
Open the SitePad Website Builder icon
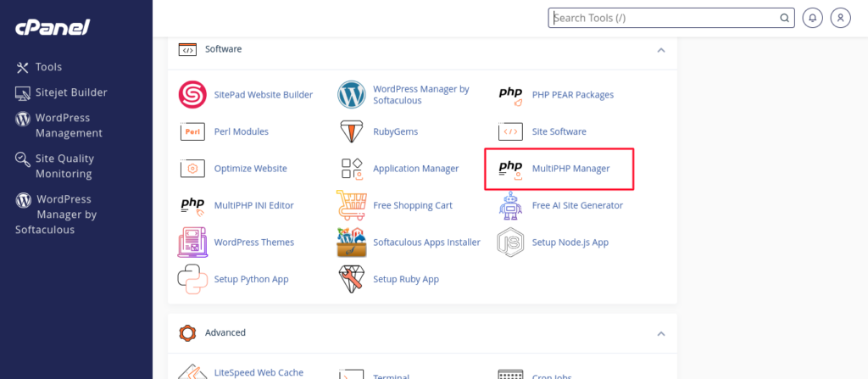point(192,95)
